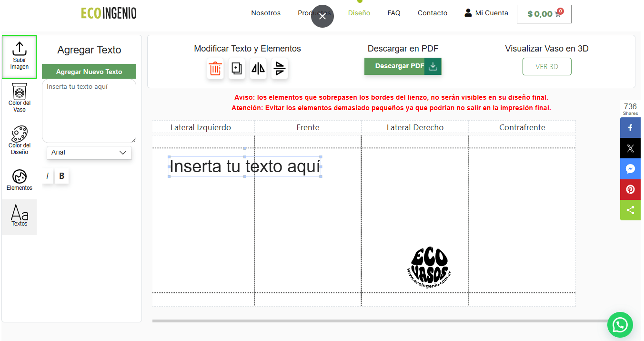This screenshot has height=341, width=644.
Task: Select the Textos tool in the sidebar
Action: click(x=19, y=217)
